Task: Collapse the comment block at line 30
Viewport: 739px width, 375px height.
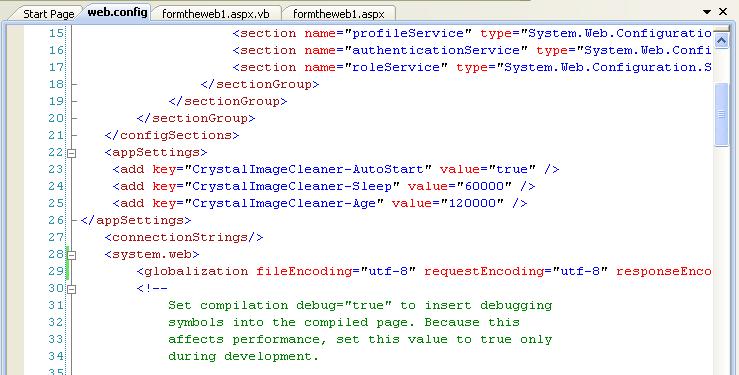Action: (71, 289)
